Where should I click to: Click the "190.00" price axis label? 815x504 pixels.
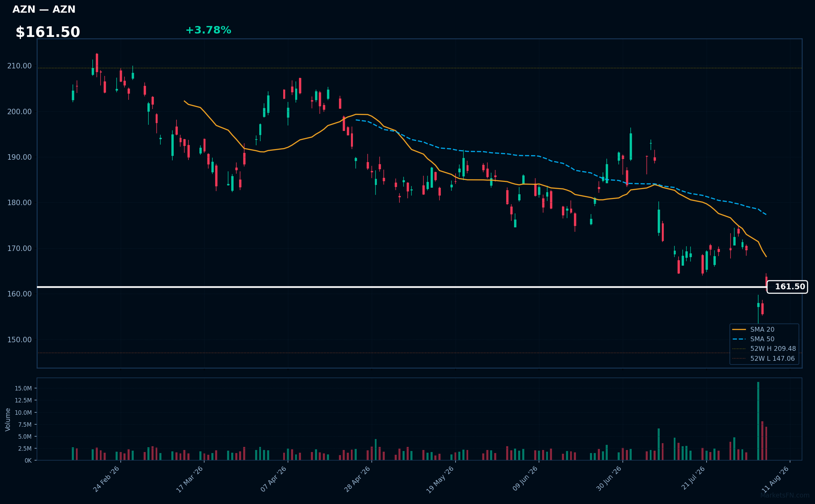(x=19, y=157)
